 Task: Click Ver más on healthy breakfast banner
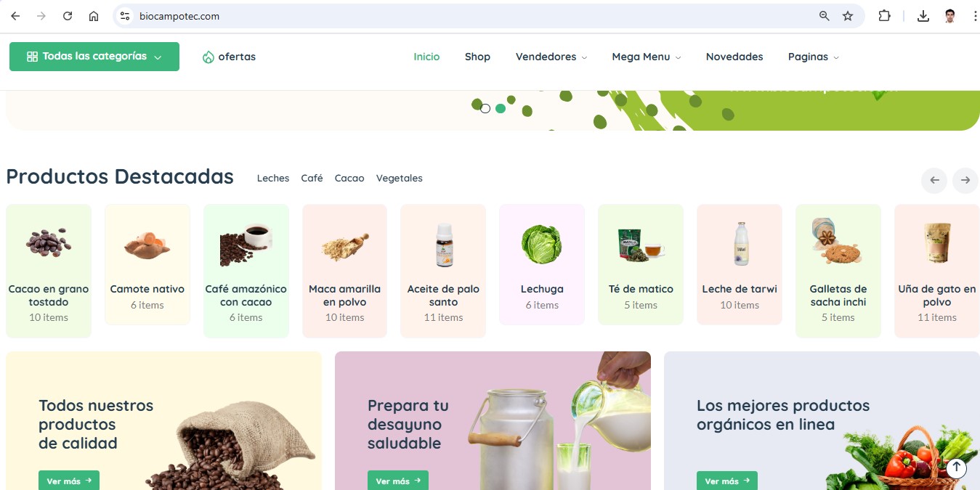pyautogui.click(x=398, y=481)
